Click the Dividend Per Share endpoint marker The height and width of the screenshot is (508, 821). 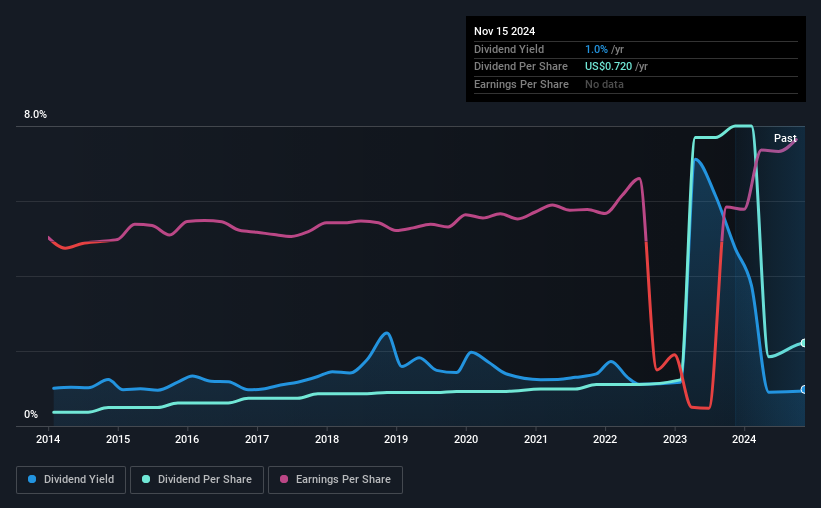(x=804, y=343)
